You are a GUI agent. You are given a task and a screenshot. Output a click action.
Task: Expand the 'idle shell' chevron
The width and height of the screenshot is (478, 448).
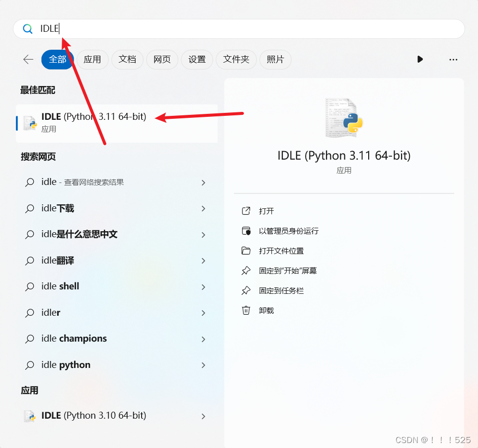[x=203, y=287]
